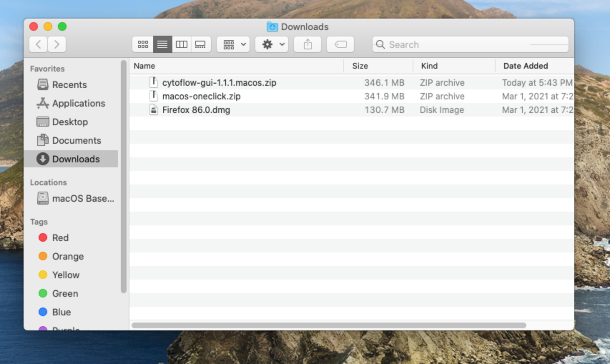Select macos-oneclick.zip file
Viewport: 610px width, 364px height.
click(201, 96)
